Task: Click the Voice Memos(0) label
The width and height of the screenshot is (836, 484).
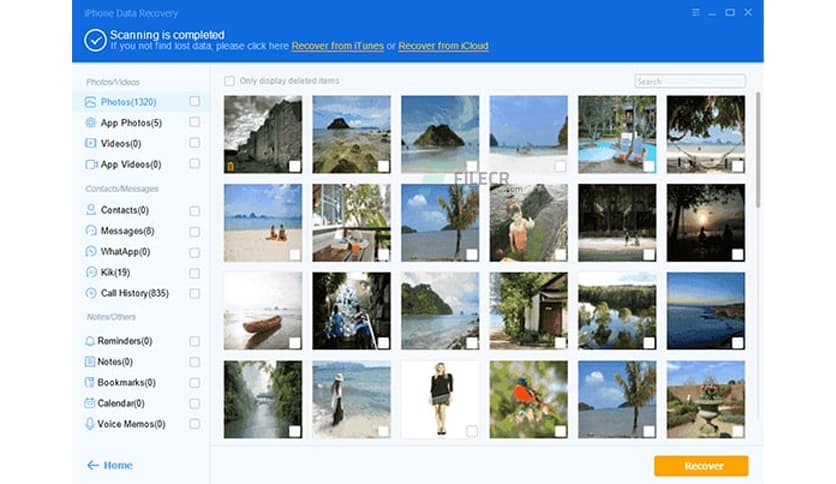Action: tap(131, 424)
